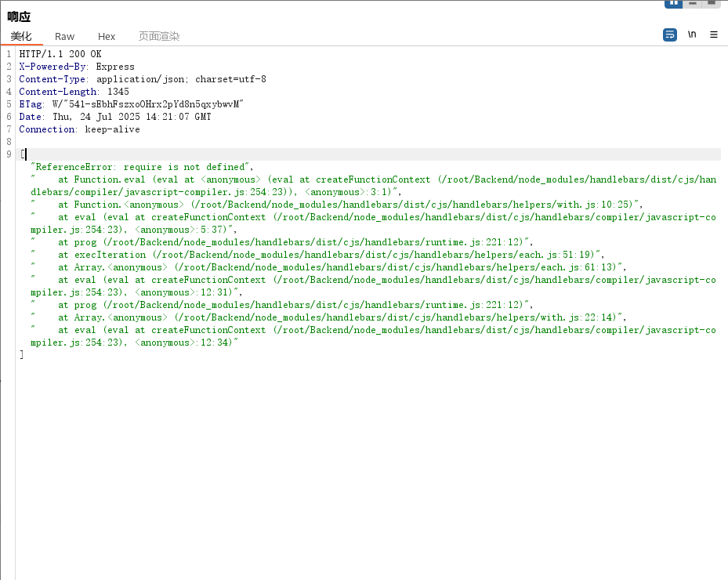
Task: Open the Hex tab
Action: tap(107, 36)
